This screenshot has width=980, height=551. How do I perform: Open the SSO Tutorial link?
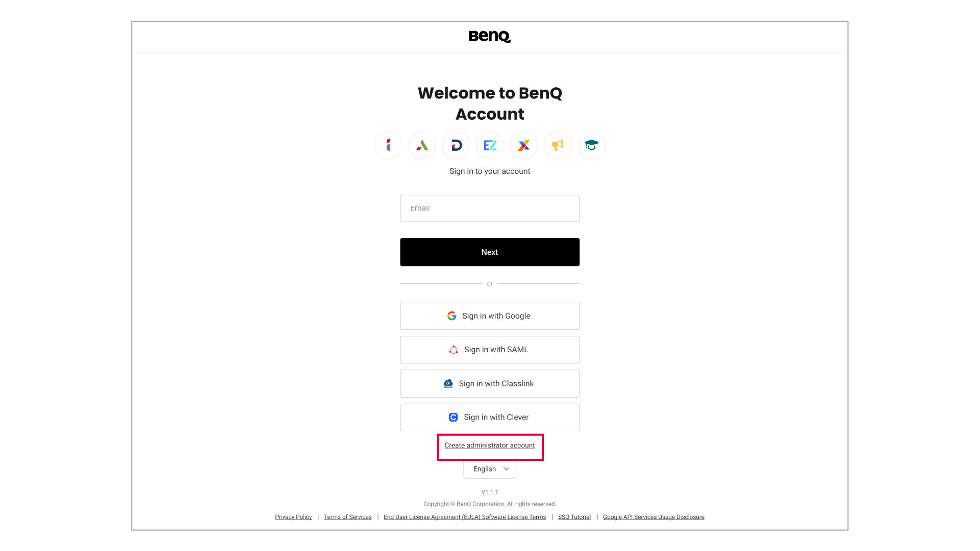click(x=574, y=517)
